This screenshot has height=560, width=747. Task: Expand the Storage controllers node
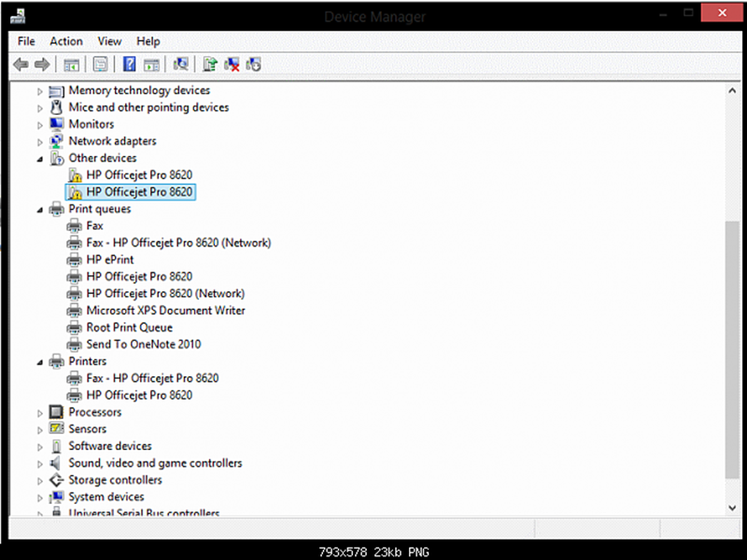(x=40, y=481)
